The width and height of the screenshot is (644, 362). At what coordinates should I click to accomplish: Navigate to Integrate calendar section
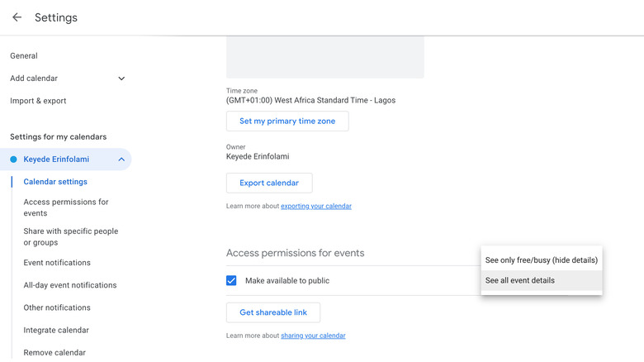point(56,331)
